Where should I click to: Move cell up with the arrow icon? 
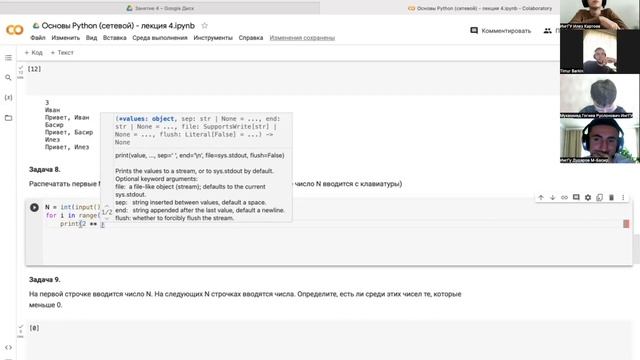coord(541,198)
